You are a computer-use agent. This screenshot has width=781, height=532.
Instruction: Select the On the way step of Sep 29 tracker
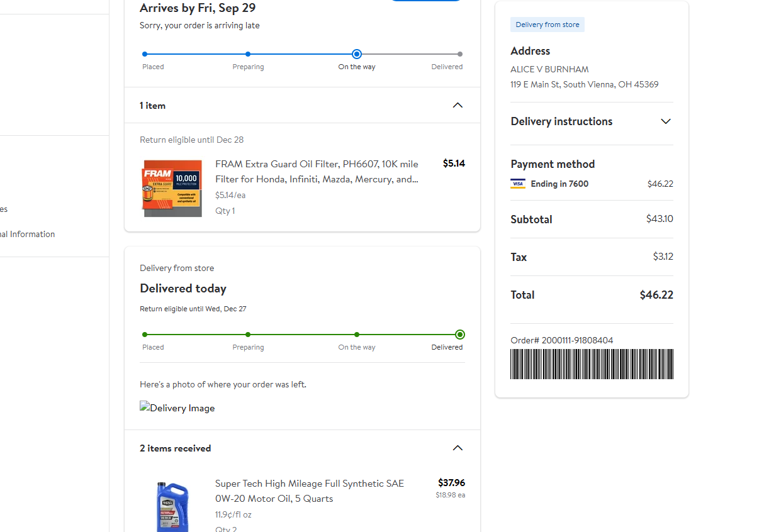tap(357, 54)
